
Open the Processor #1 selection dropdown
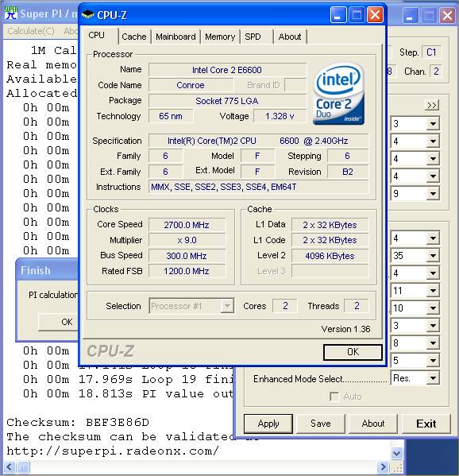click(227, 306)
